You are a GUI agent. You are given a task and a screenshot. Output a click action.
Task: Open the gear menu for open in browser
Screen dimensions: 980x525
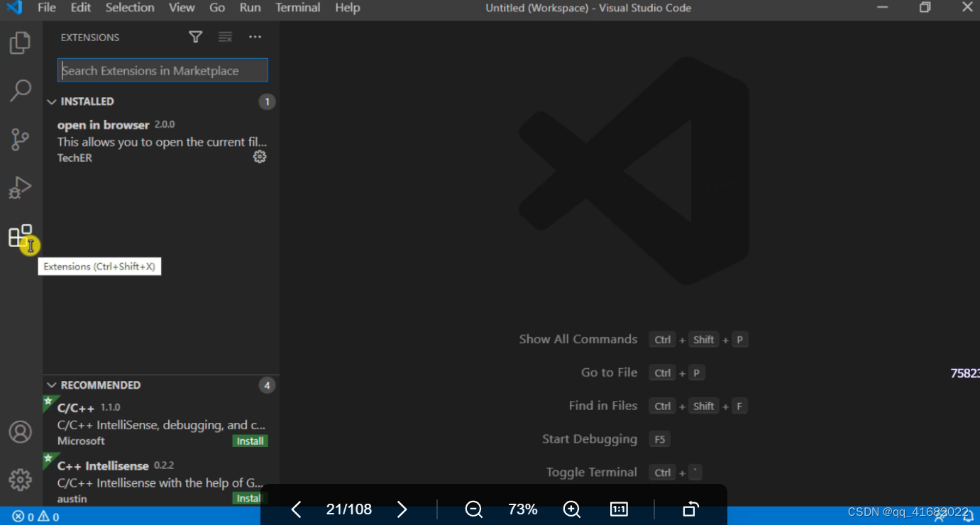tap(260, 157)
